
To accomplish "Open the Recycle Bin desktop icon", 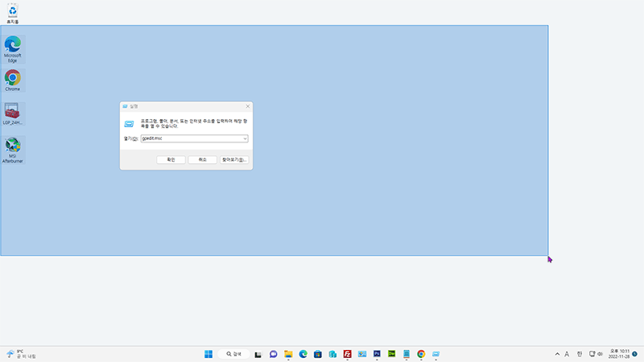I will point(12,13).
